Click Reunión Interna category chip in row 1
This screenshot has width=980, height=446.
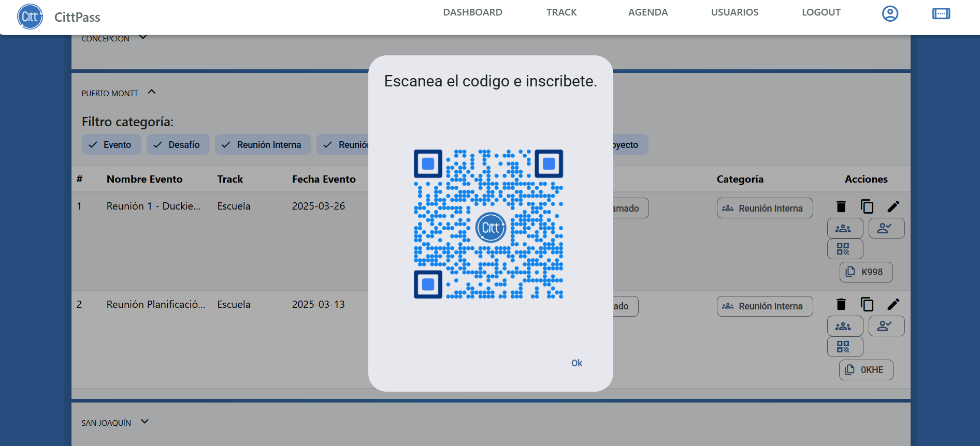click(x=765, y=208)
